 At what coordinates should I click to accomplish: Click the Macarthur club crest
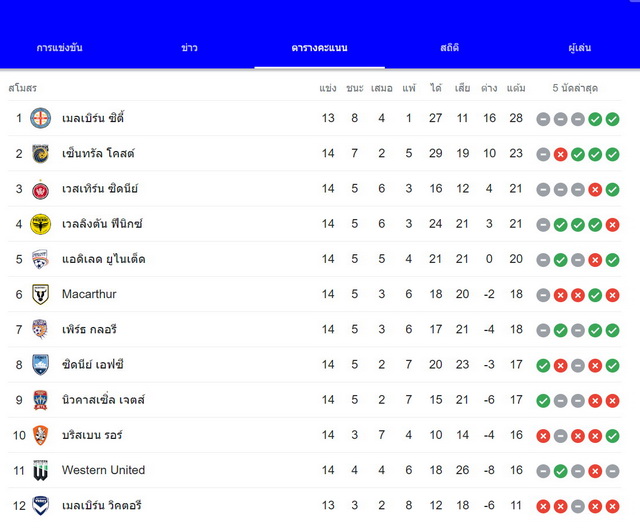point(40,294)
